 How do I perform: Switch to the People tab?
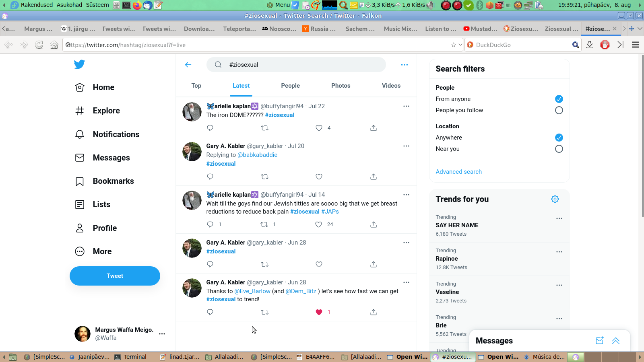click(x=291, y=86)
